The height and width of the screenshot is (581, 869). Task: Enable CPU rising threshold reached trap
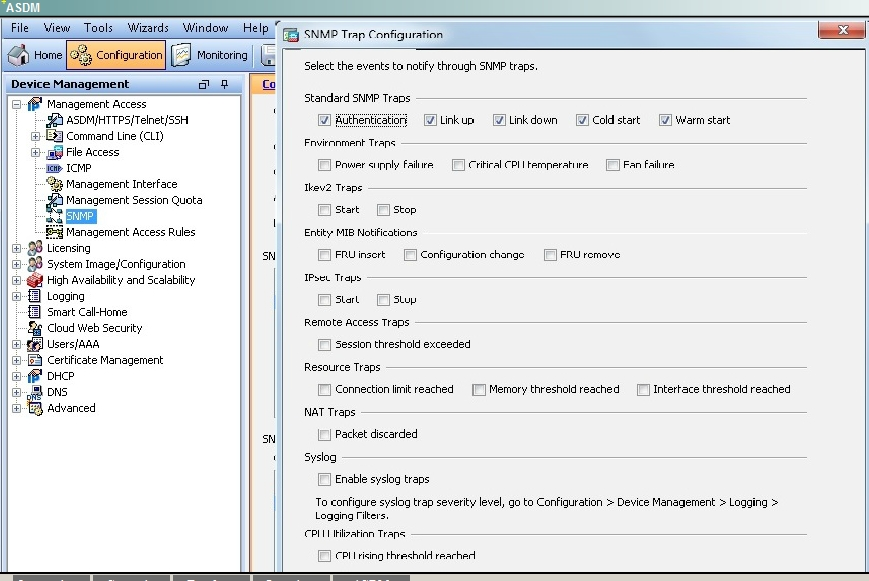(x=324, y=556)
